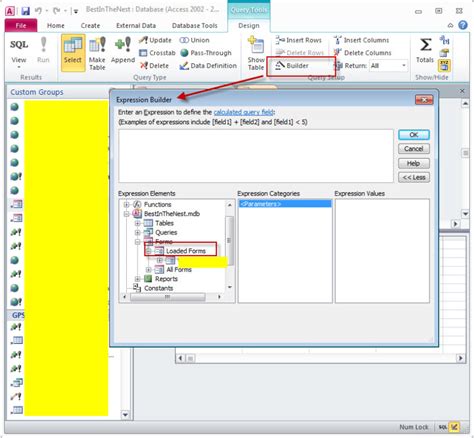Undo from quick access toolbar

38,11
